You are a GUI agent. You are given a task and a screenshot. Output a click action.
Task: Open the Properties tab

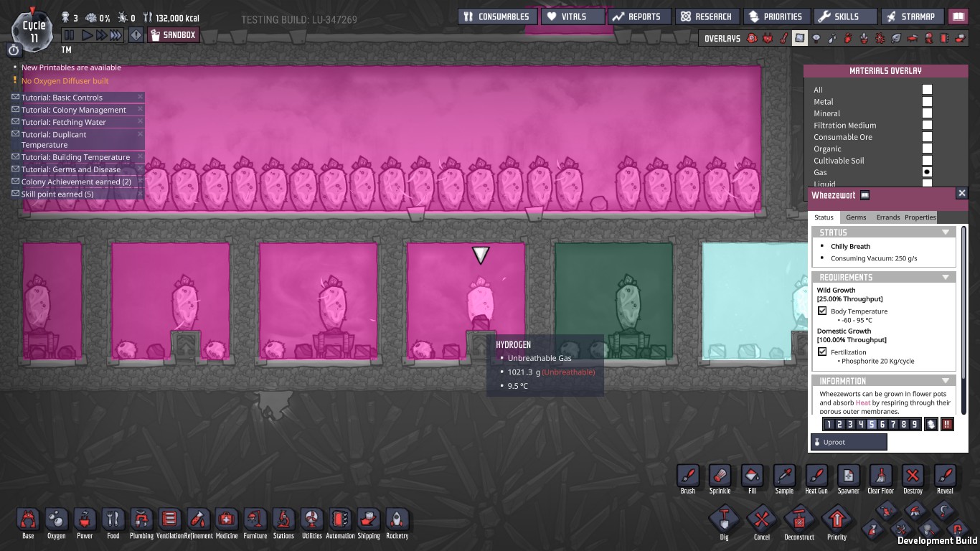pos(920,217)
